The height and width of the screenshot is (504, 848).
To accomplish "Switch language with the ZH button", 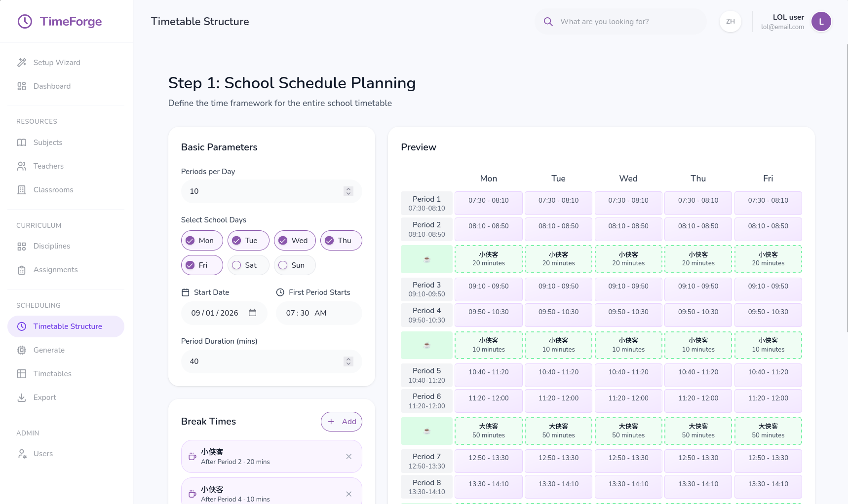I will click(x=730, y=22).
